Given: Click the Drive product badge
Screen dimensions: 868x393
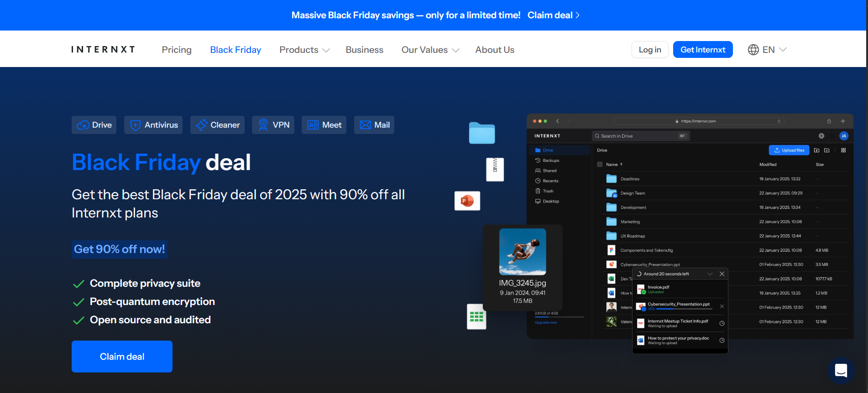Looking at the screenshot, I should pyautogui.click(x=94, y=125).
